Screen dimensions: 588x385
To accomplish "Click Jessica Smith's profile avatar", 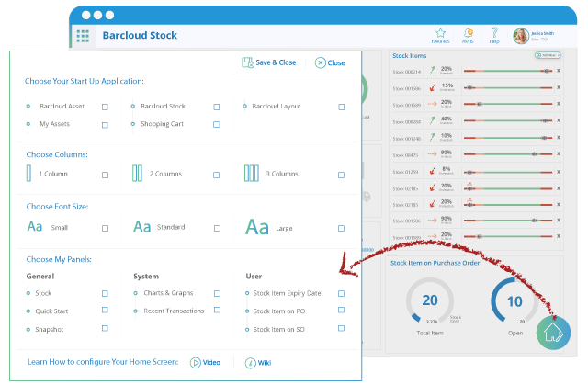I will pyautogui.click(x=521, y=36).
